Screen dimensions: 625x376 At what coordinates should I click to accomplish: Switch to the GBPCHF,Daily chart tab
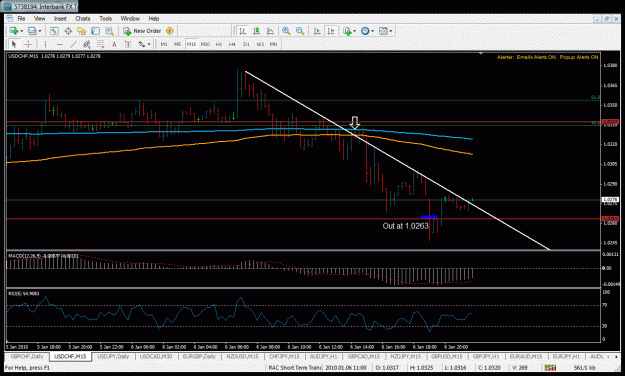coord(27,356)
